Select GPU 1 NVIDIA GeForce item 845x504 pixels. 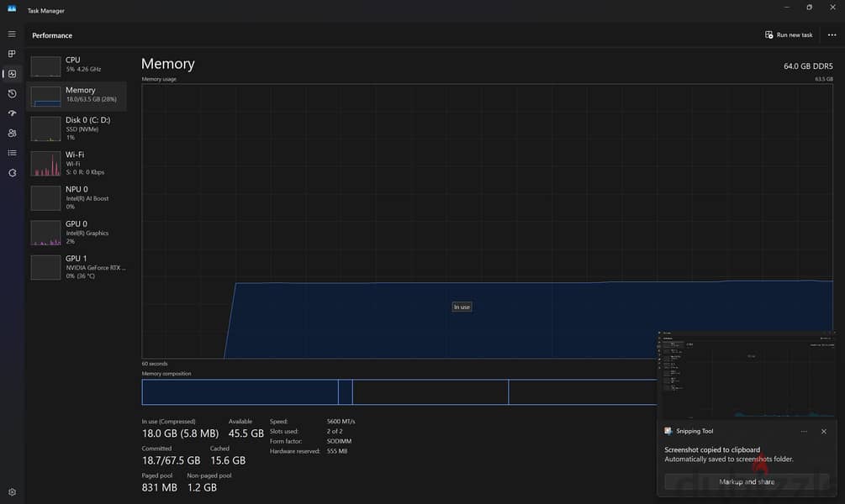tap(77, 267)
